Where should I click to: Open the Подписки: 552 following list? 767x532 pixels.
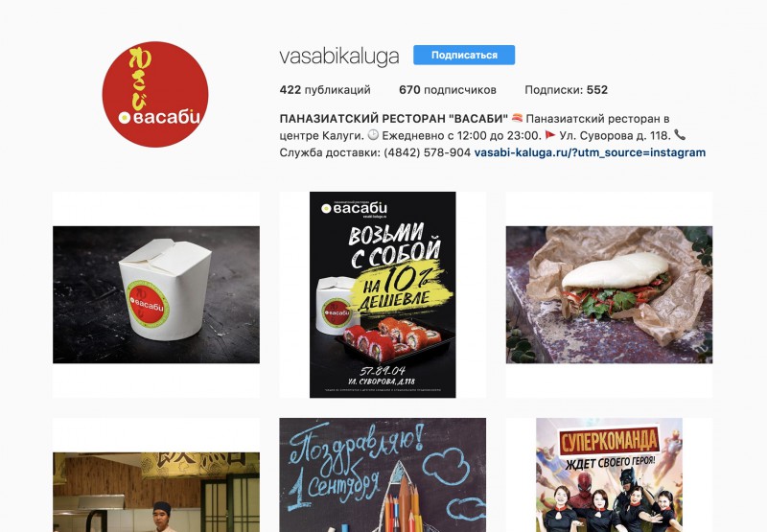566,90
